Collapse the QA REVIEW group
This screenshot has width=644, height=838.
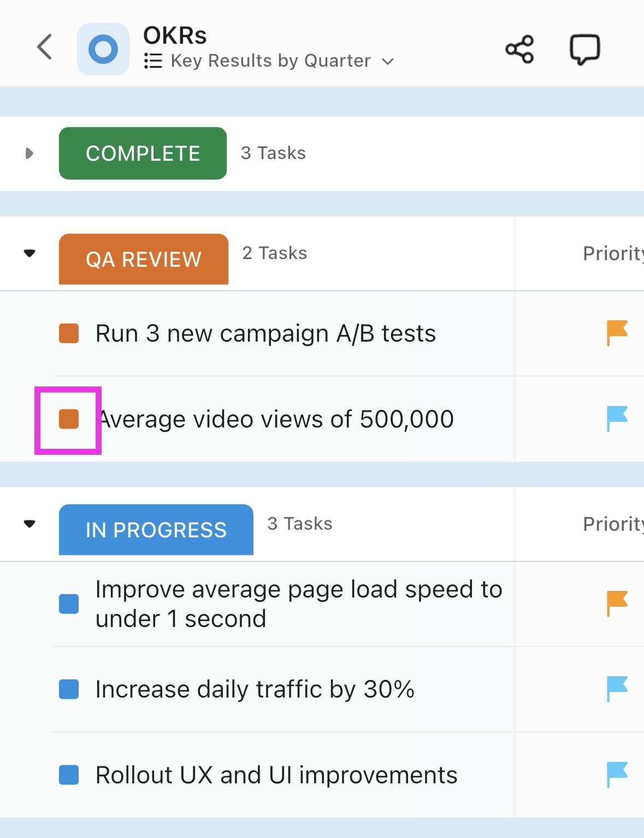click(x=29, y=253)
